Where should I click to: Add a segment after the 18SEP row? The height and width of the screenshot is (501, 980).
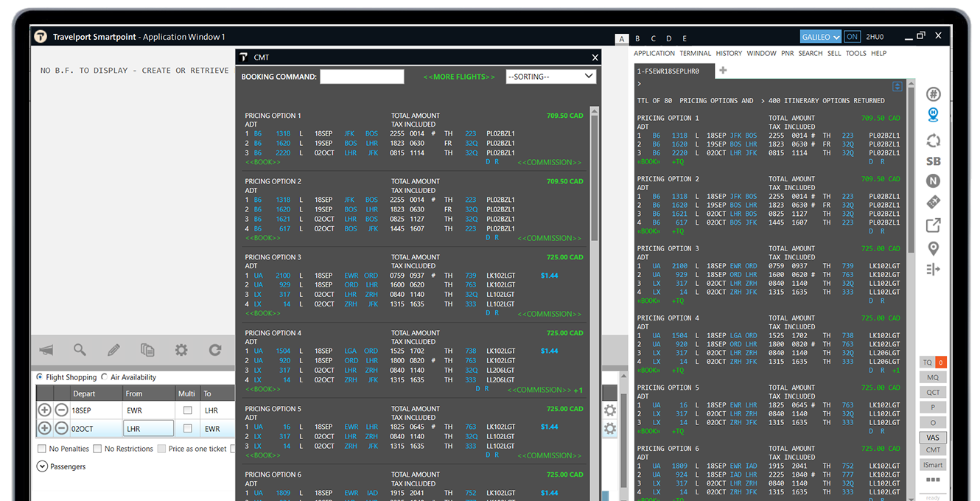44,410
